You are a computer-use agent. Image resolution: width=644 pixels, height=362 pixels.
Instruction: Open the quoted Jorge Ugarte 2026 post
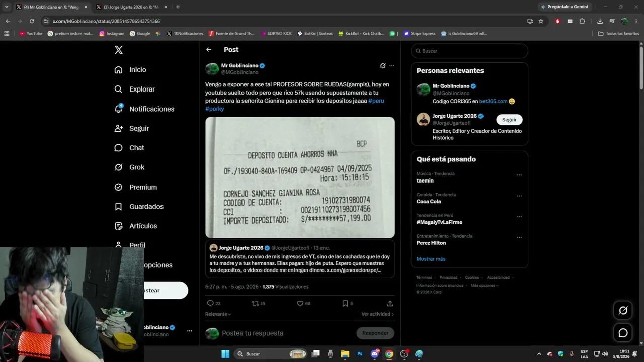(300, 258)
